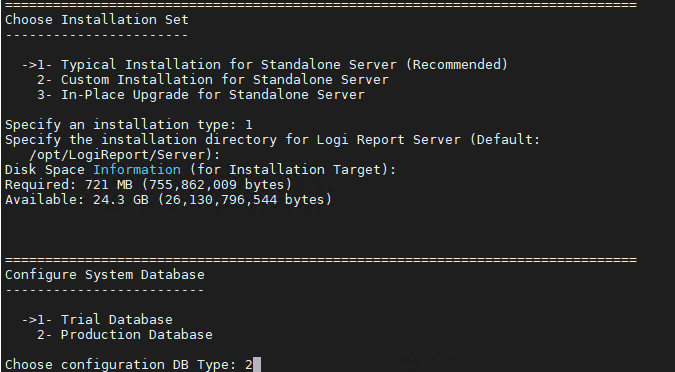The width and height of the screenshot is (675, 372).
Task: Click the equals-sign separator above Configure System Database
Action: pyautogui.click(x=321, y=260)
